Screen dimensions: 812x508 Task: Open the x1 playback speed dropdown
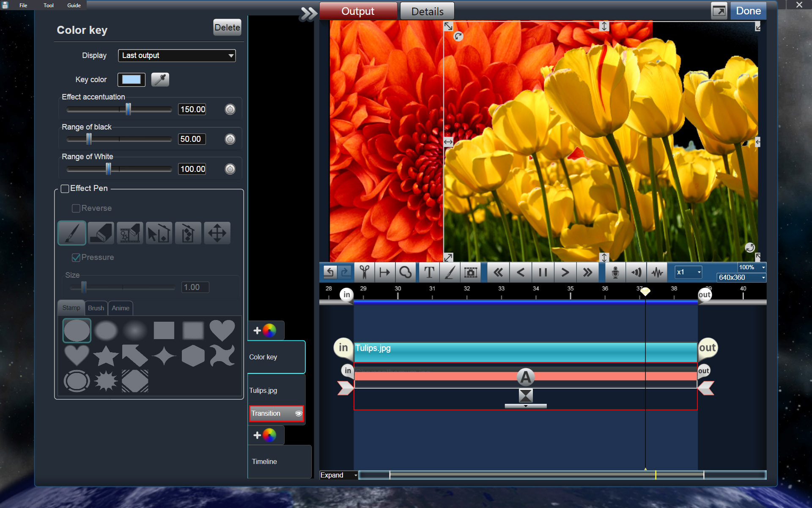pyautogui.click(x=688, y=272)
